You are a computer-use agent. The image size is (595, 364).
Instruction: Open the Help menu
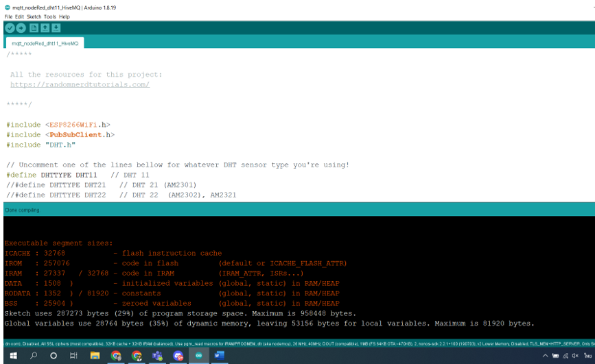pyautogui.click(x=64, y=16)
